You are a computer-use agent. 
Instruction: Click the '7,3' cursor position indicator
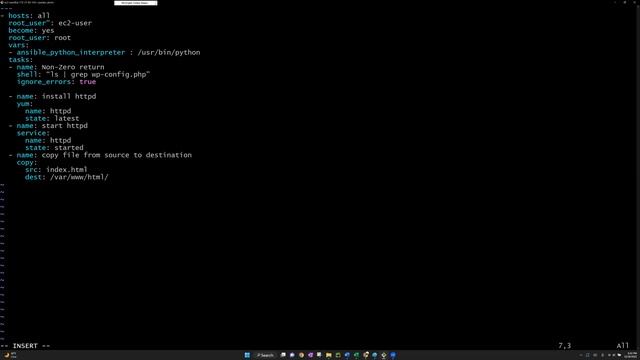[565, 346]
